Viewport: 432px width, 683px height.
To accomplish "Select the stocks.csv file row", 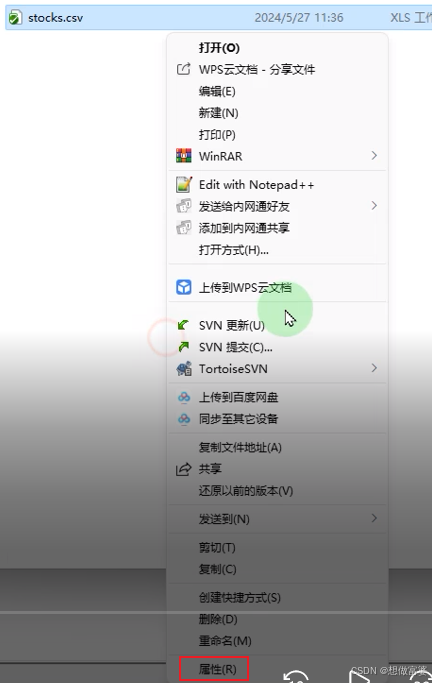I will [x=219, y=17].
